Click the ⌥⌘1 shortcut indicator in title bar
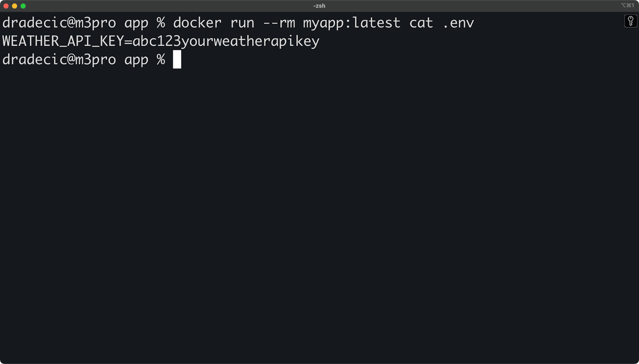The image size is (639, 364). pos(627,5)
